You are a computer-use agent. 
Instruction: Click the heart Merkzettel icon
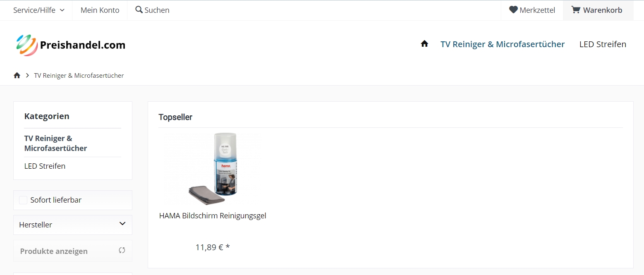tap(513, 10)
